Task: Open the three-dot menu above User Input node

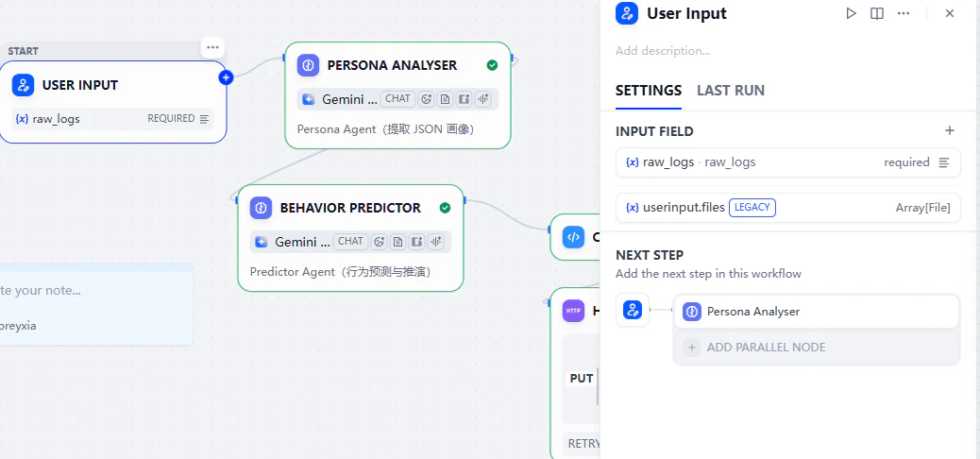Action: pos(212,47)
